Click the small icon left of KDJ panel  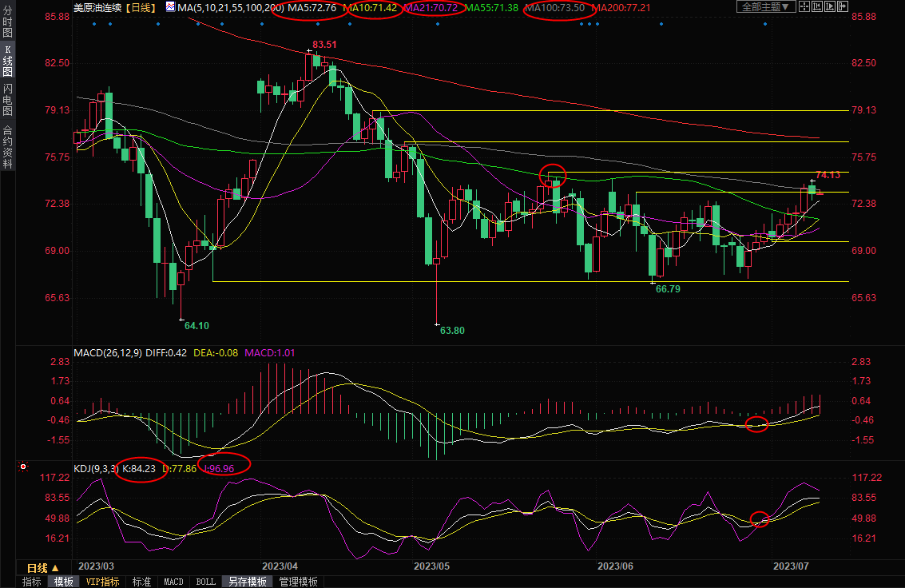(x=23, y=466)
